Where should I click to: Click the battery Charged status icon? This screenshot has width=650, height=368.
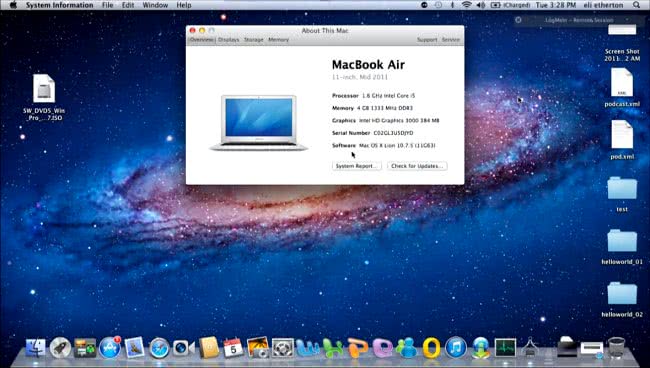click(510, 5)
